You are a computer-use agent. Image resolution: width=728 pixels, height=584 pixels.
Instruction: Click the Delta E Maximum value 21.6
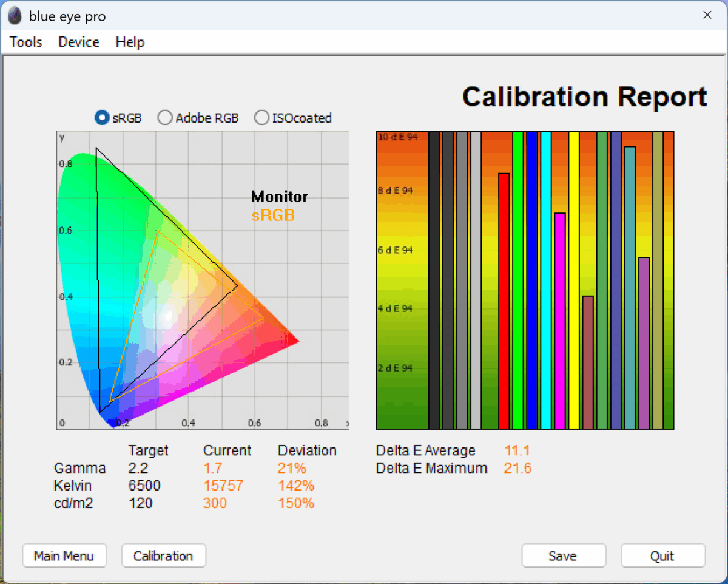(517, 468)
